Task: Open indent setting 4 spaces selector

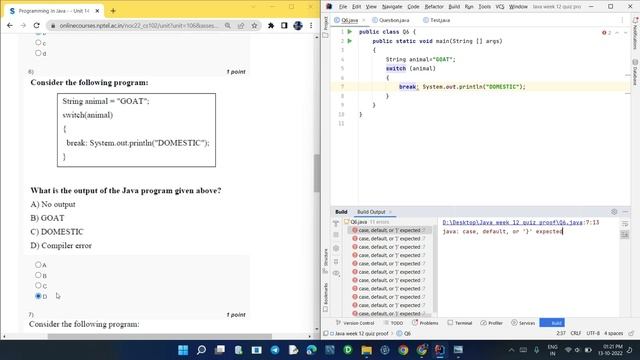Action: [613, 333]
